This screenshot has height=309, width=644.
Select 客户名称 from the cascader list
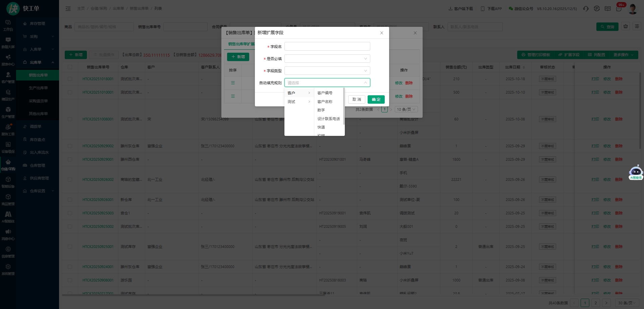325,102
